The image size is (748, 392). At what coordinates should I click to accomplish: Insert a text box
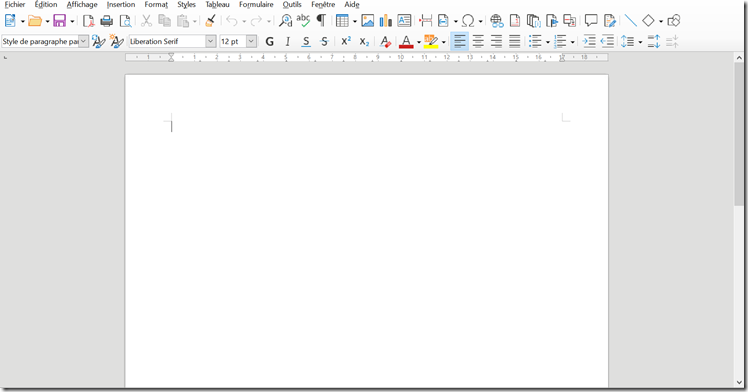404,21
